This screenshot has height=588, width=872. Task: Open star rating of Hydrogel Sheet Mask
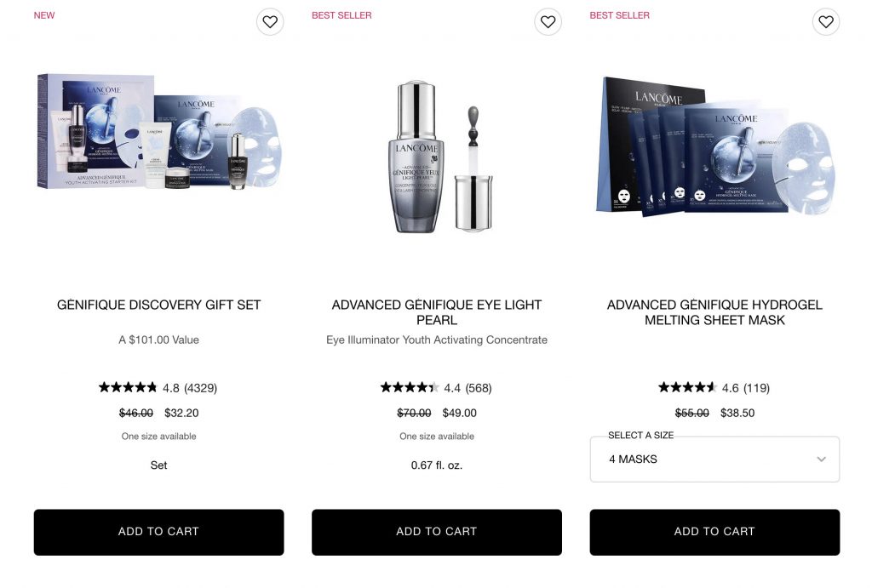(x=687, y=387)
